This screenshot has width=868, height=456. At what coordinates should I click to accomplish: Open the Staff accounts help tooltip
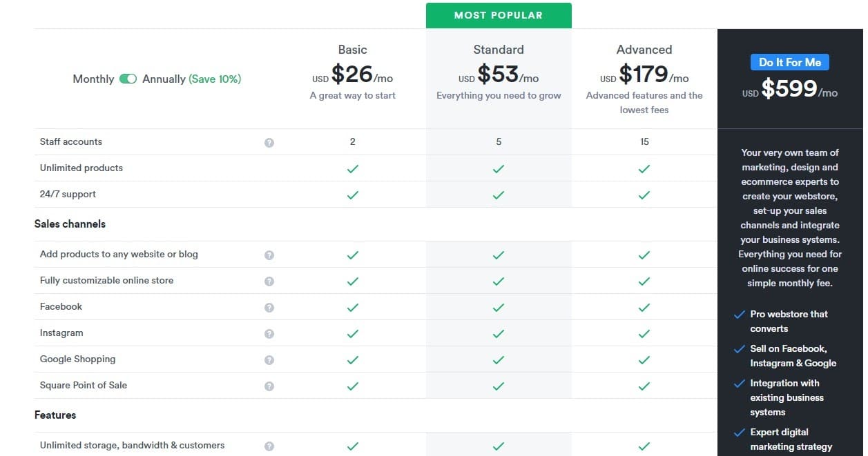(269, 142)
